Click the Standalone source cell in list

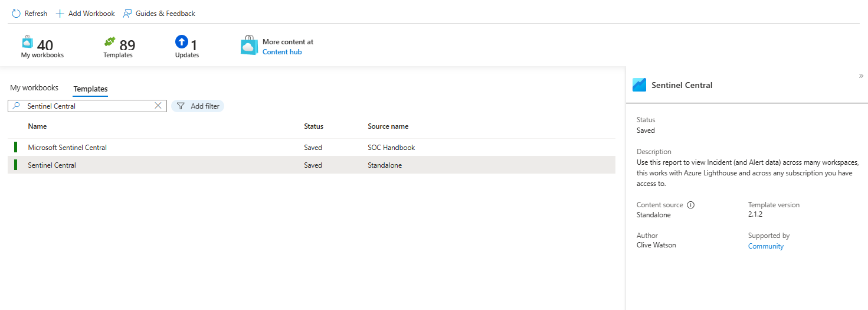click(385, 165)
